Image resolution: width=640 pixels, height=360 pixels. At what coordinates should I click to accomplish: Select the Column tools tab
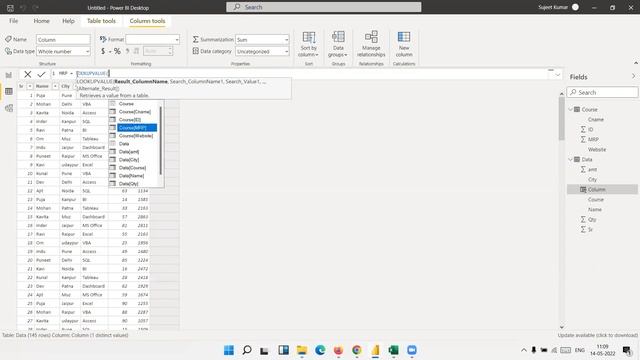click(x=147, y=21)
